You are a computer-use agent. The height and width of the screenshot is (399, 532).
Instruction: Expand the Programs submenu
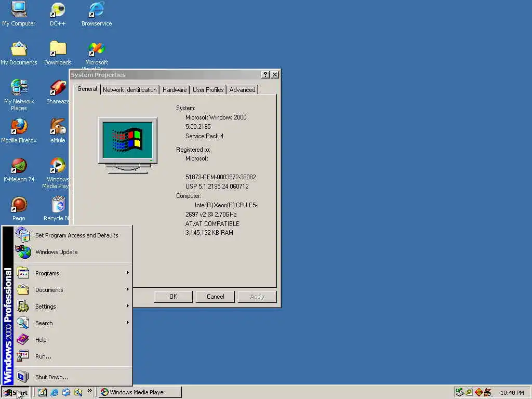(73, 273)
